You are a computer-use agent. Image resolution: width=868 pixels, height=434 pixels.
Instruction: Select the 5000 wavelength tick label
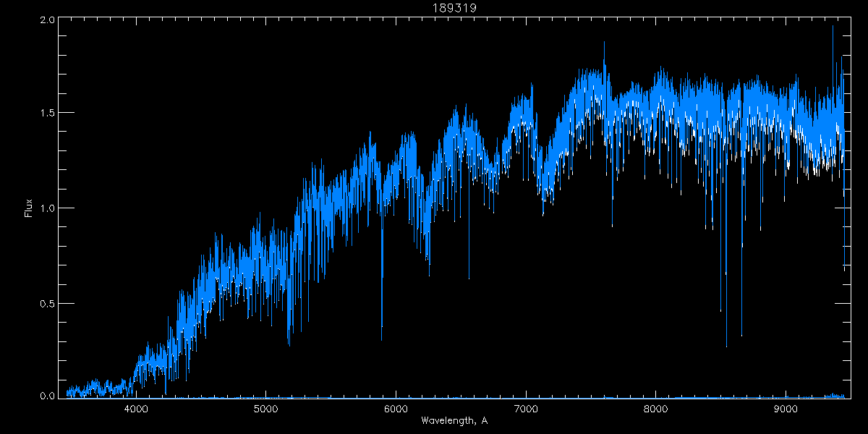point(266,409)
